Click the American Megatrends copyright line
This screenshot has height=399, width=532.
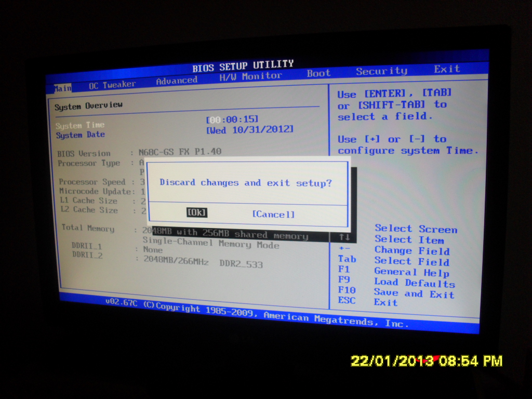tap(257, 313)
